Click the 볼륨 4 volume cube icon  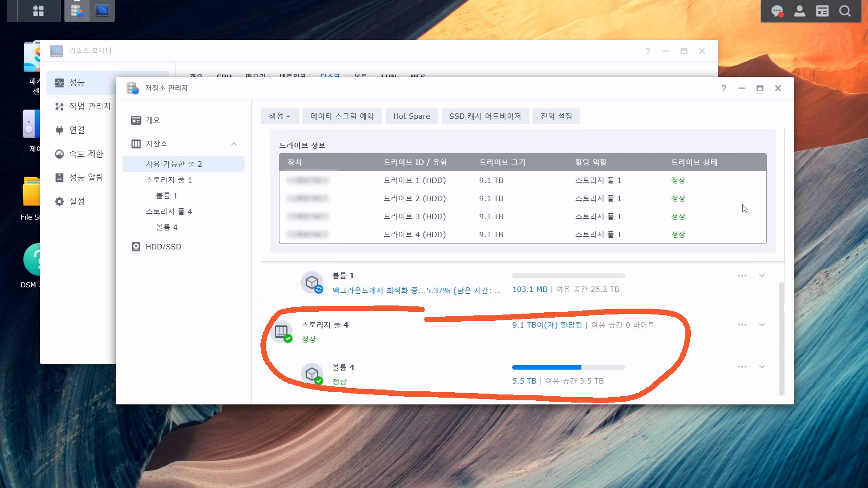coord(312,374)
